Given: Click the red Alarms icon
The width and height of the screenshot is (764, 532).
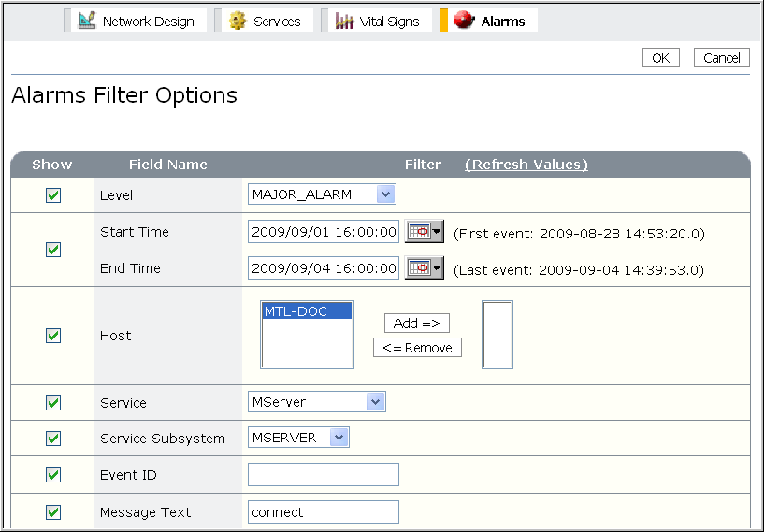Looking at the screenshot, I should pyautogui.click(x=465, y=21).
